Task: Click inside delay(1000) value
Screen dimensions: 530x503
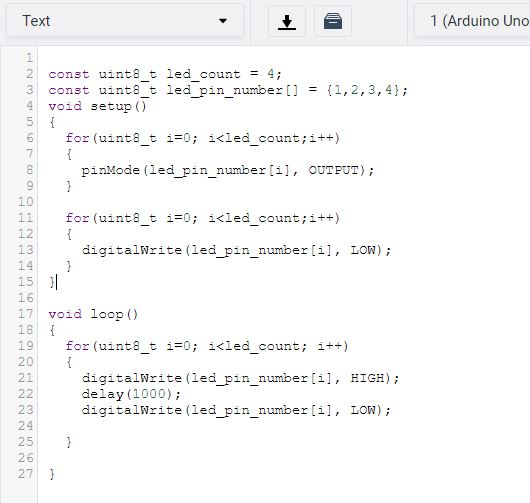Action: [x=149, y=394]
